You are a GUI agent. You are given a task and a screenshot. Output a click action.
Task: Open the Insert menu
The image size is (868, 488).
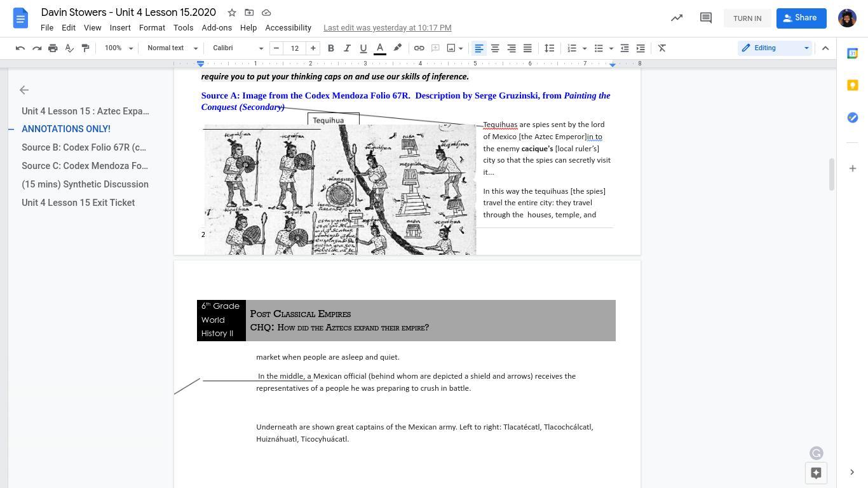pos(119,28)
